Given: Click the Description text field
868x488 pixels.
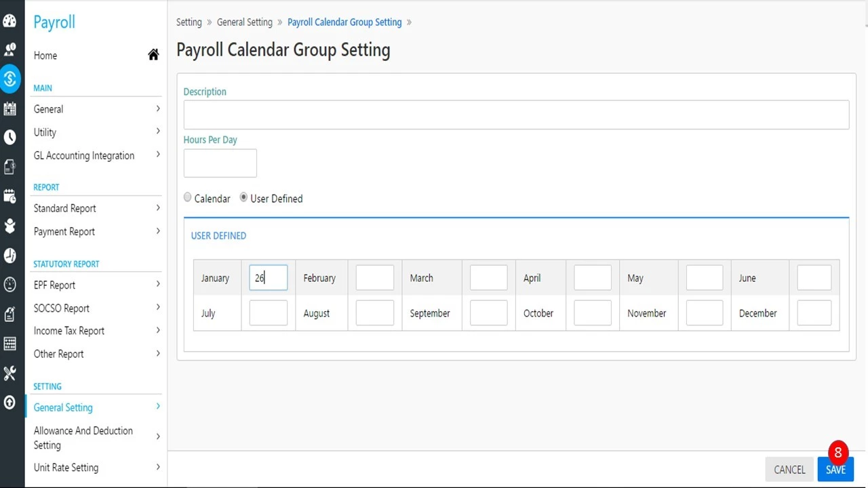Looking at the screenshot, I should tap(515, 115).
